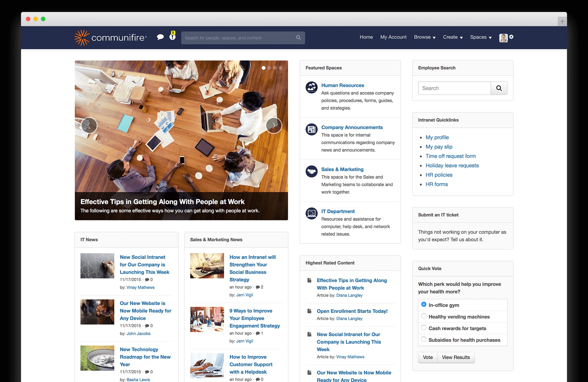This screenshot has height=382, width=588.
Task: Open the chat messages icon
Action: point(161,37)
